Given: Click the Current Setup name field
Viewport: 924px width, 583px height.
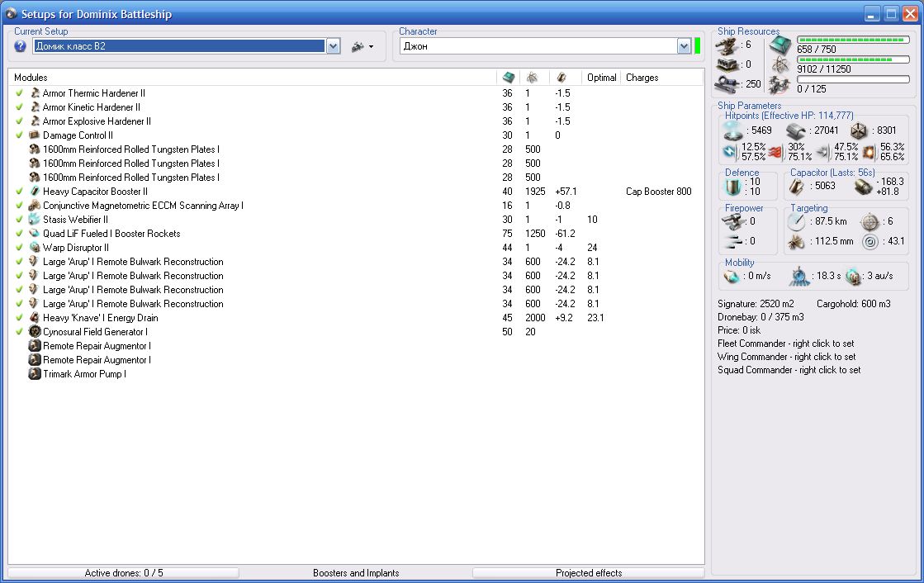Looking at the screenshot, I should (x=179, y=46).
